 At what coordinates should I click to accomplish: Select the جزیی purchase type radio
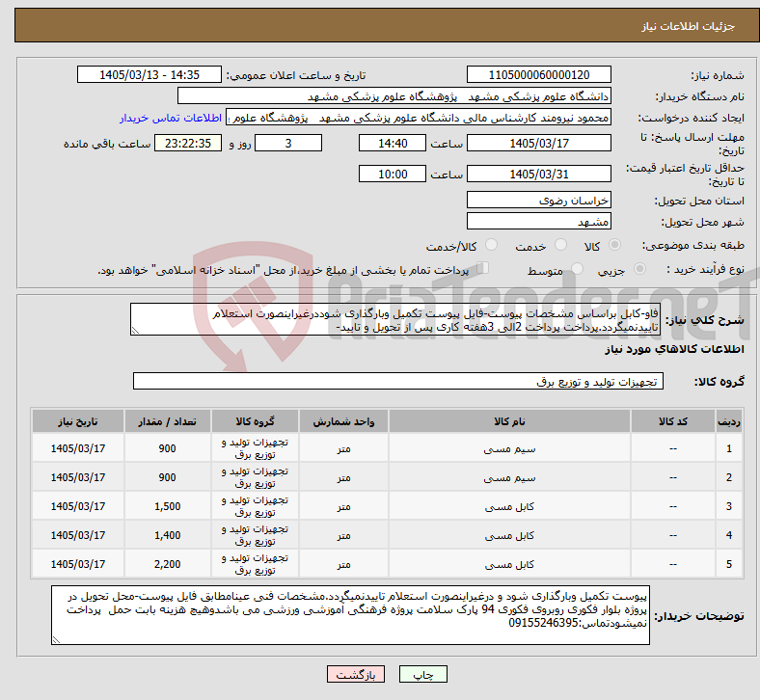[x=639, y=268]
